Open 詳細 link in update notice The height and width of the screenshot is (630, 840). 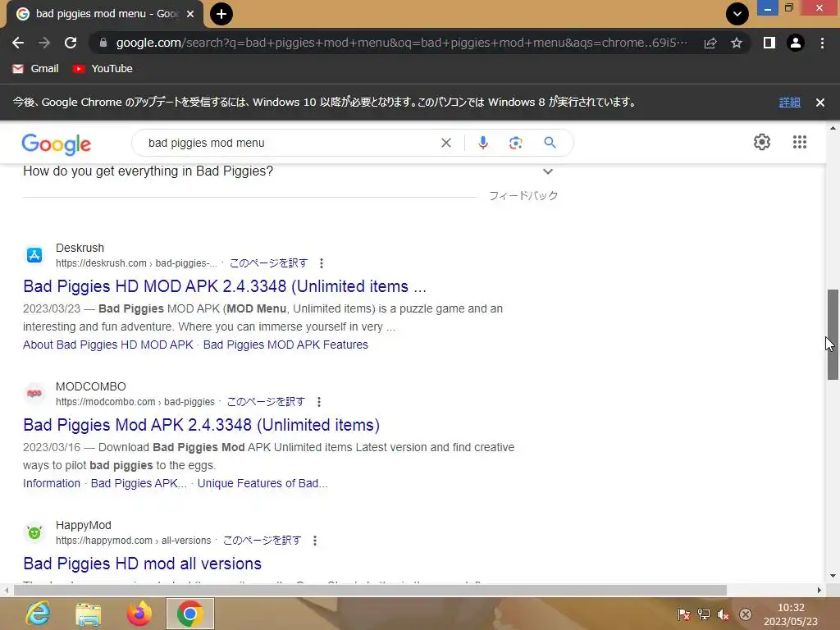789,103
